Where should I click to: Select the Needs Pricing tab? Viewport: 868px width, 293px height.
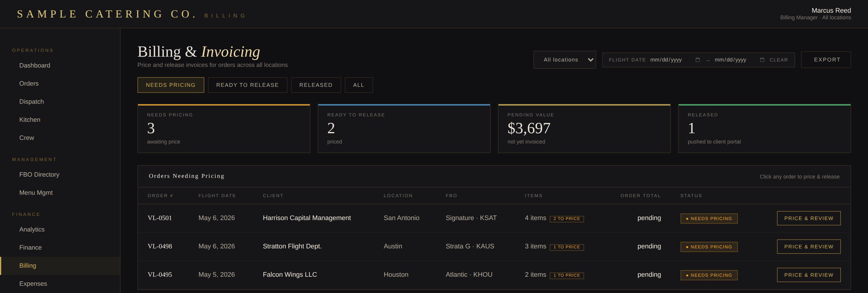click(171, 85)
